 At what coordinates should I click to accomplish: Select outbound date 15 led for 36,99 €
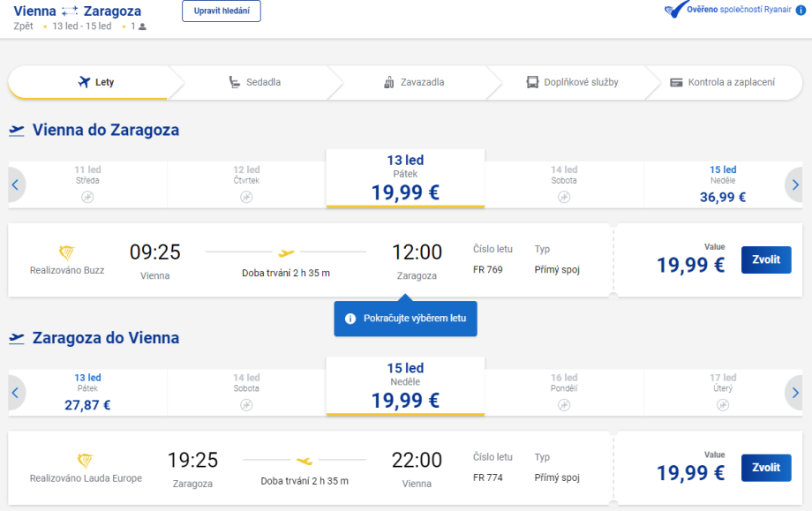tap(723, 184)
